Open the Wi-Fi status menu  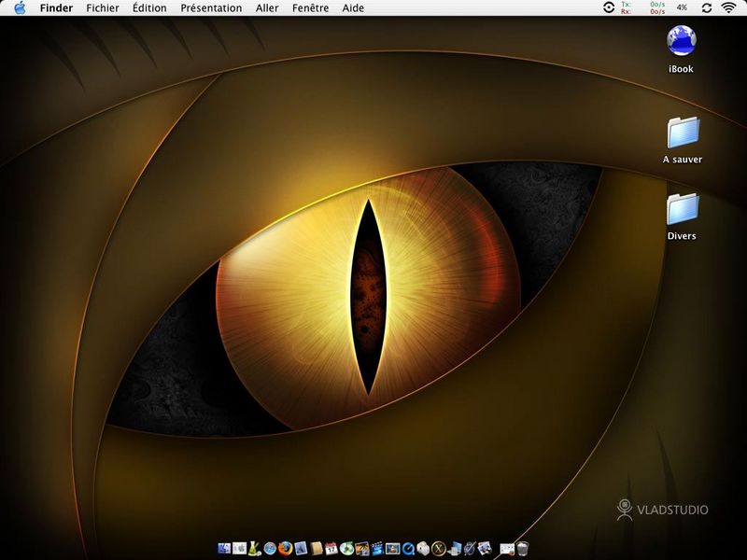tap(728, 7)
